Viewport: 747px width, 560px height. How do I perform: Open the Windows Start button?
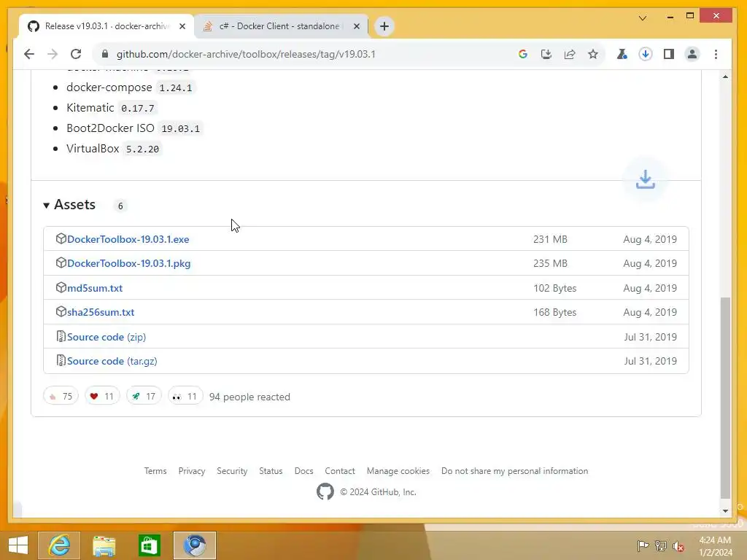pyautogui.click(x=18, y=545)
